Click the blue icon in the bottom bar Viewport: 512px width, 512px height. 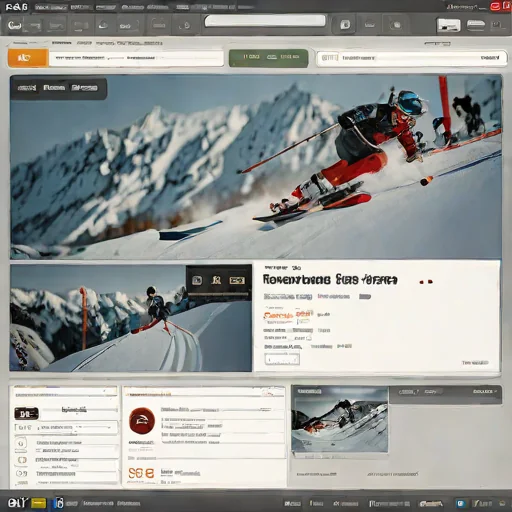coord(461,503)
